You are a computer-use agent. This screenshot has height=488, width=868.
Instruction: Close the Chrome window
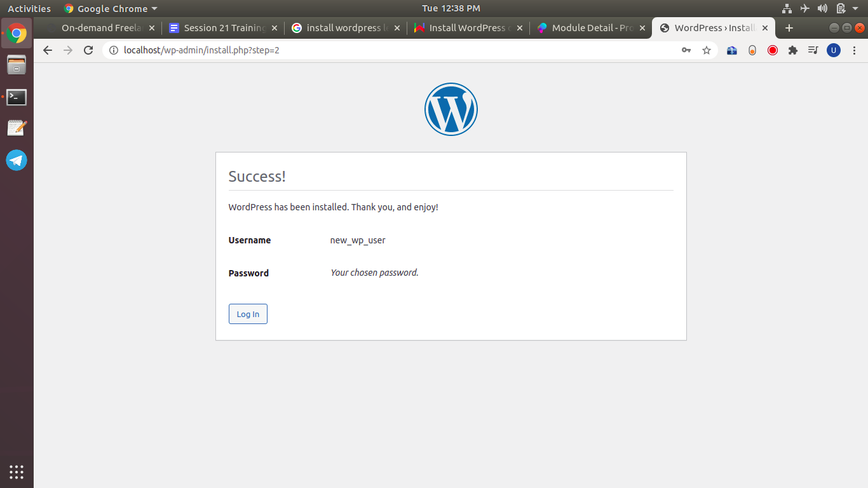pyautogui.click(x=860, y=28)
